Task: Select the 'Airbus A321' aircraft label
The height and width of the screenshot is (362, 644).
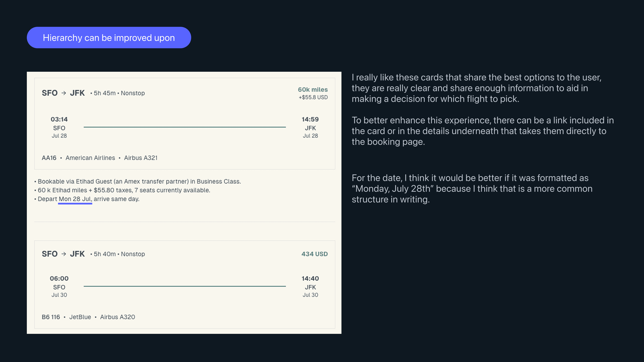Action: tap(141, 158)
